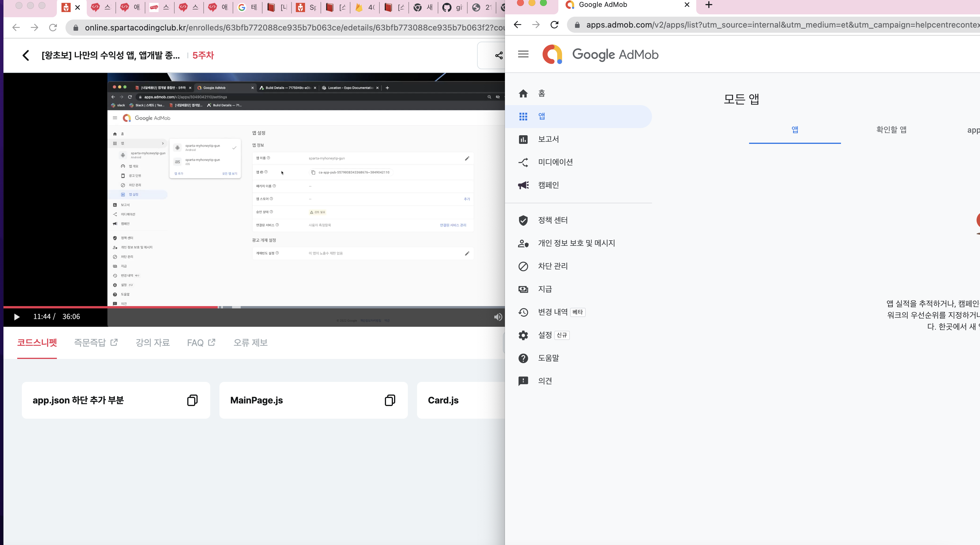
Task: Switch to 오류 제보 tab
Action: 250,343
